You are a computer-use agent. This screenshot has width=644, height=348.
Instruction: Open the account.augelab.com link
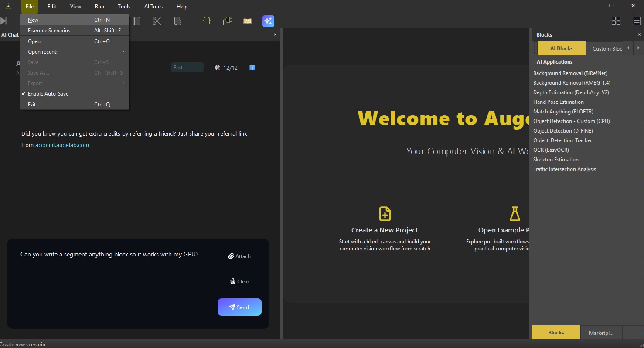tap(62, 145)
